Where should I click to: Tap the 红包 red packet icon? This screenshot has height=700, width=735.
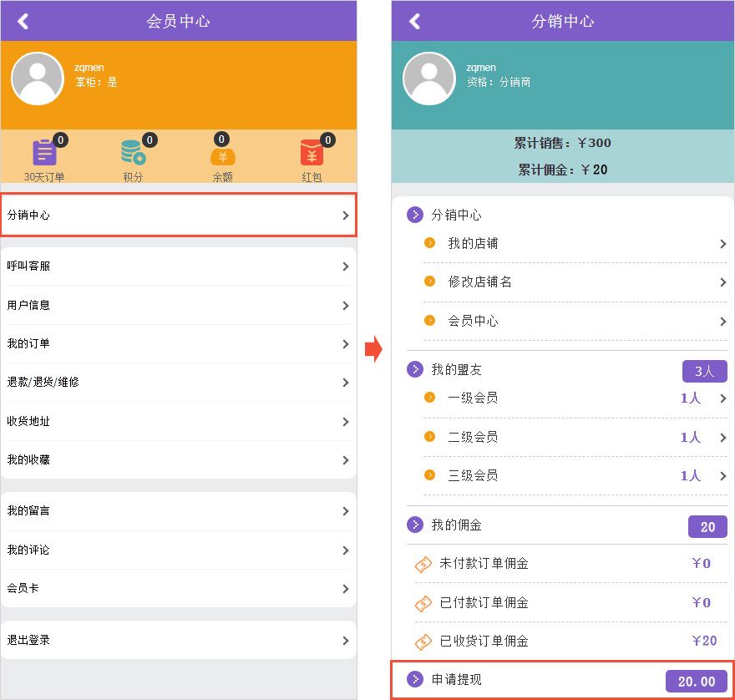point(312,151)
